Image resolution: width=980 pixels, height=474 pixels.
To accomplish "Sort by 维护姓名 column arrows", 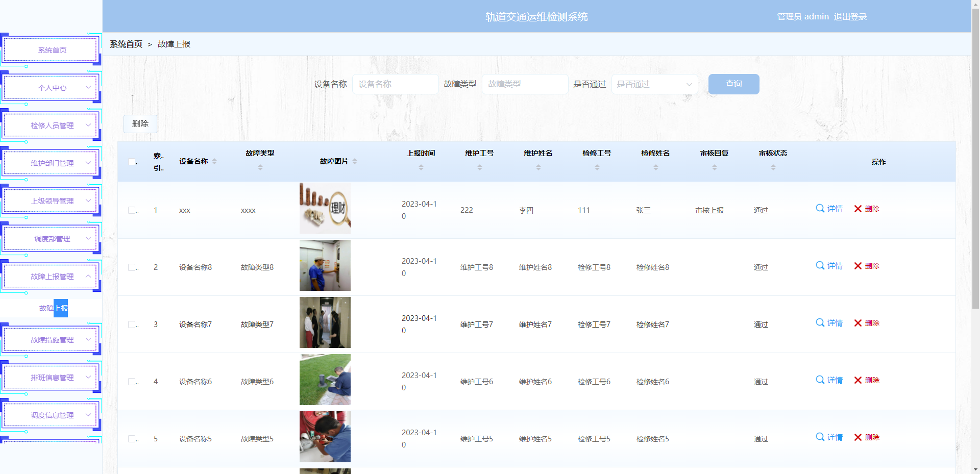I will tap(538, 167).
